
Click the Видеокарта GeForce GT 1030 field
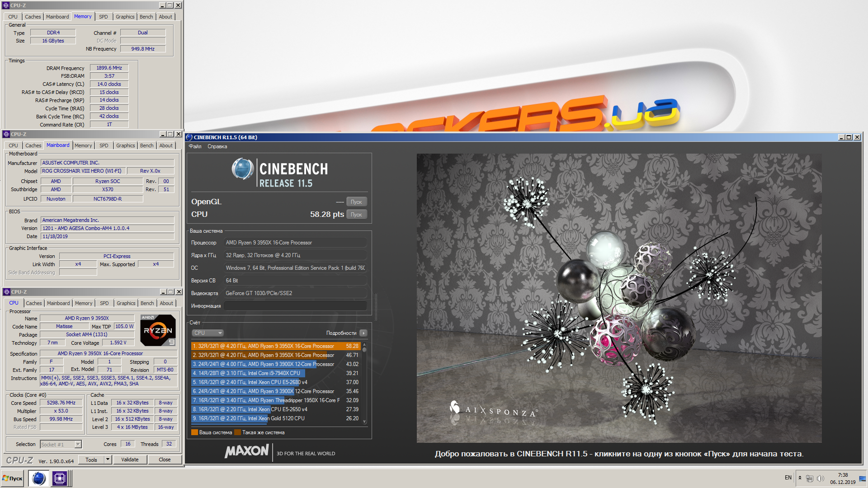295,293
